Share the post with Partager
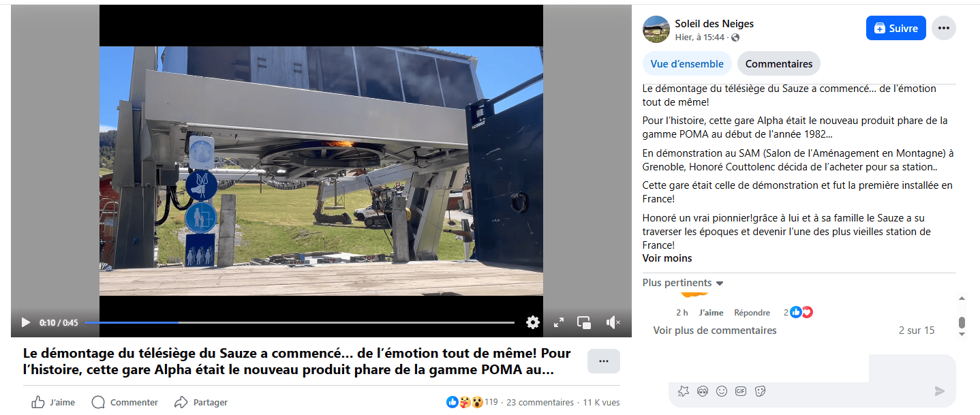The width and height of the screenshot is (980, 415). 201,402
